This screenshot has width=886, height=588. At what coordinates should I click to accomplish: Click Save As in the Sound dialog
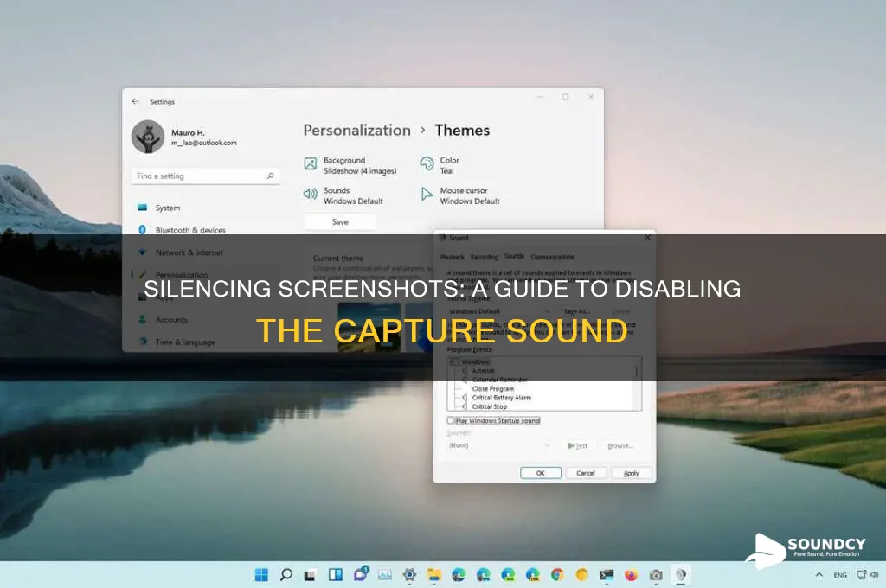click(x=577, y=311)
